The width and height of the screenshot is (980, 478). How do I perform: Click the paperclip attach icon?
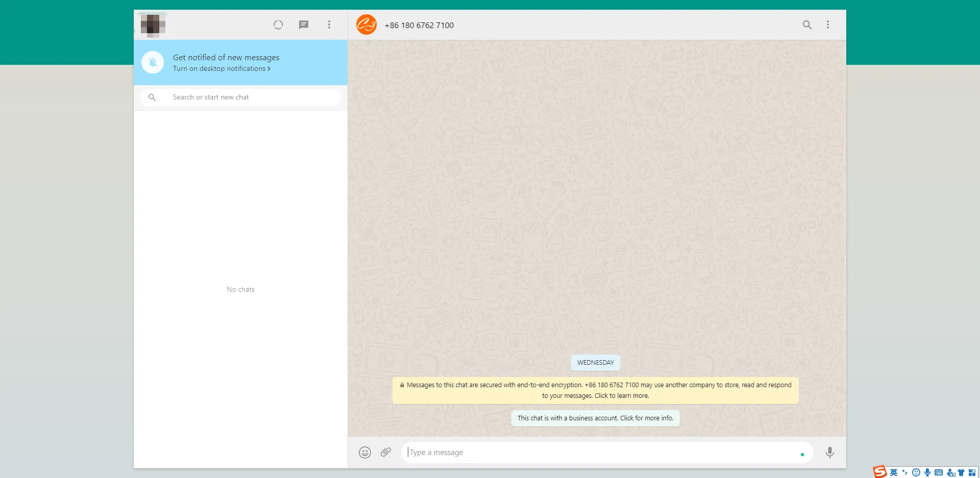(x=386, y=452)
